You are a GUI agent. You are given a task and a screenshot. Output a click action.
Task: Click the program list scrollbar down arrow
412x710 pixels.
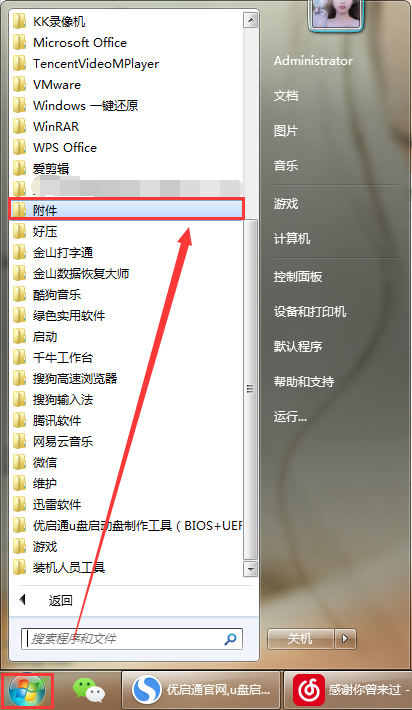coord(250,568)
